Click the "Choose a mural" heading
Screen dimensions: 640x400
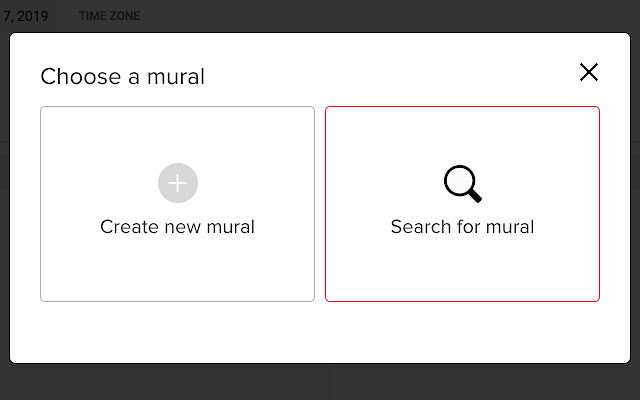(x=122, y=76)
